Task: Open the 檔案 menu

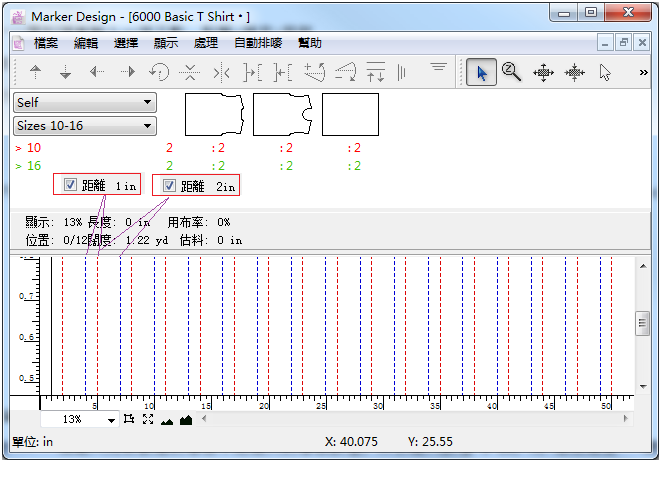Action: pyautogui.click(x=46, y=43)
